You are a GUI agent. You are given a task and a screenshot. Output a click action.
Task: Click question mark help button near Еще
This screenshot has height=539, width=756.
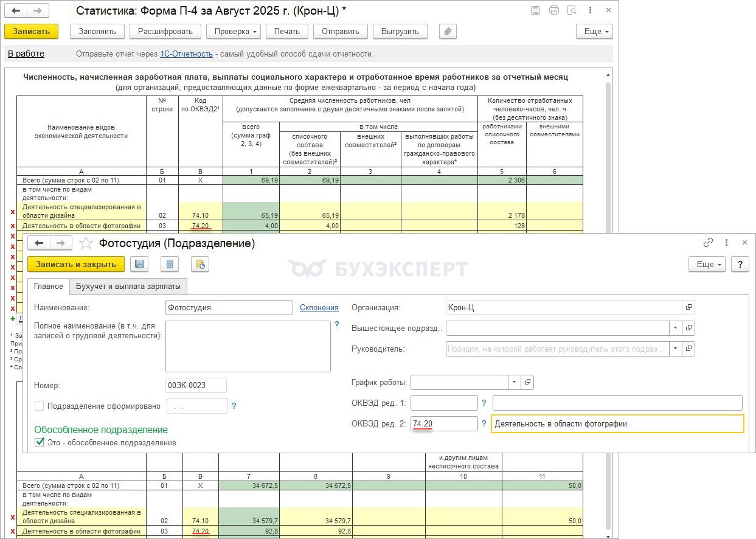click(x=740, y=264)
